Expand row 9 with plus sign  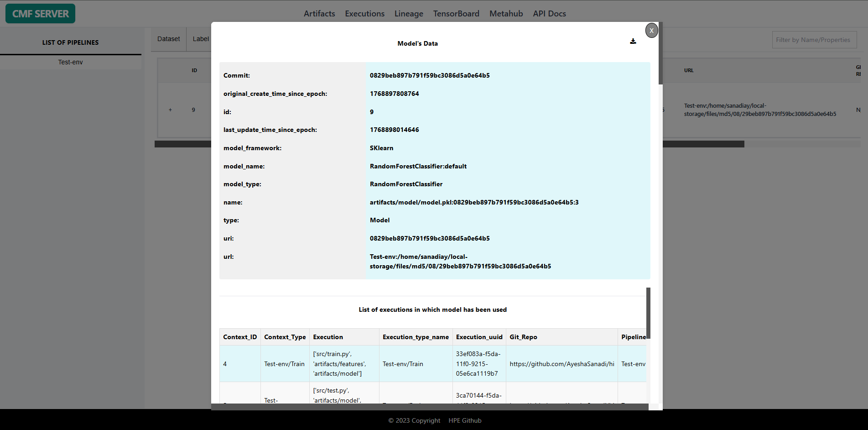point(170,110)
